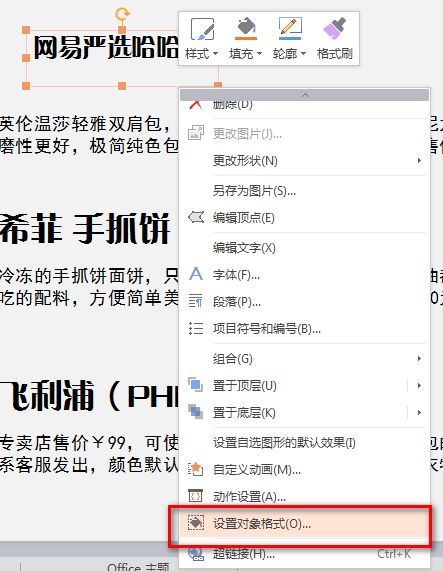Click the bullets and numbering icon

click(196, 328)
